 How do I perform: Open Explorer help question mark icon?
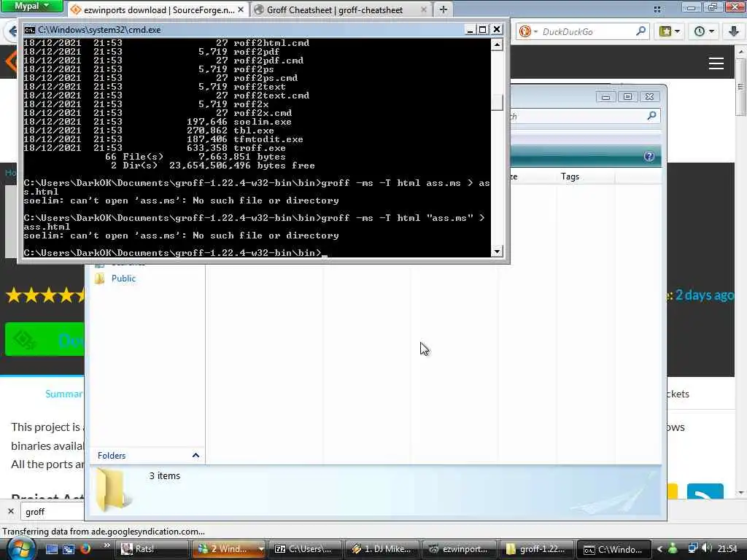tap(649, 156)
